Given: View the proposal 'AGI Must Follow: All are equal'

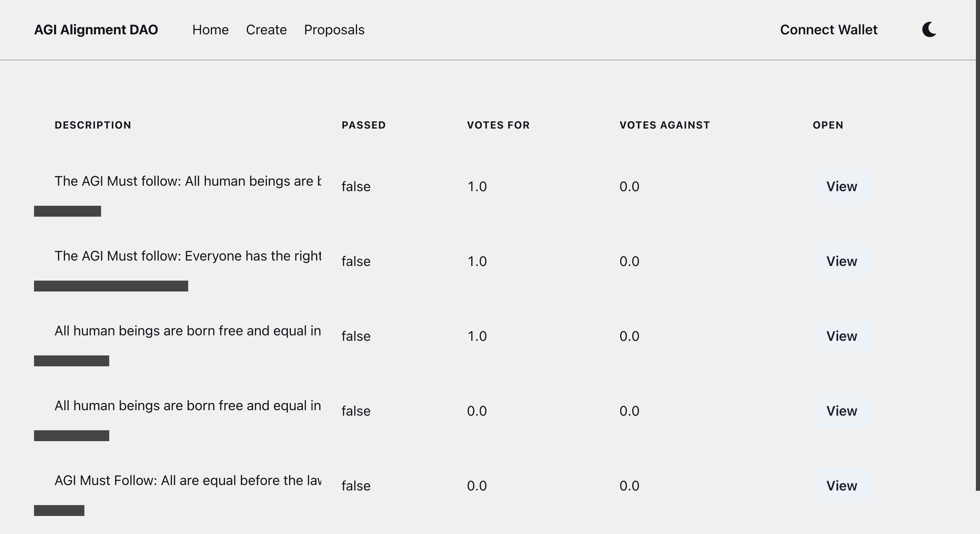Looking at the screenshot, I should [x=842, y=486].
